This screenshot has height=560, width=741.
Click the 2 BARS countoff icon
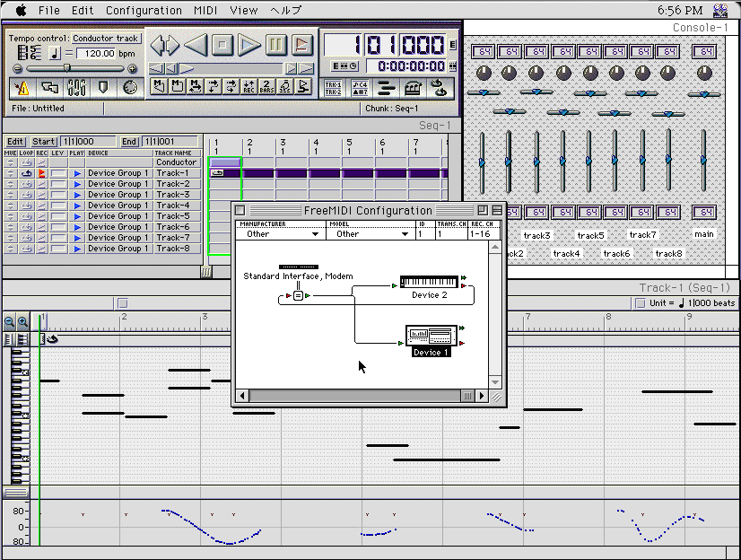tap(266, 86)
